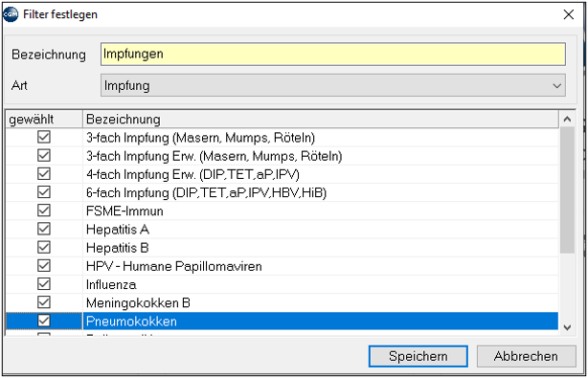The width and height of the screenshot is (588, 378).
Task: Cancel via the Abbrechen button
Action: click(526, 356)
